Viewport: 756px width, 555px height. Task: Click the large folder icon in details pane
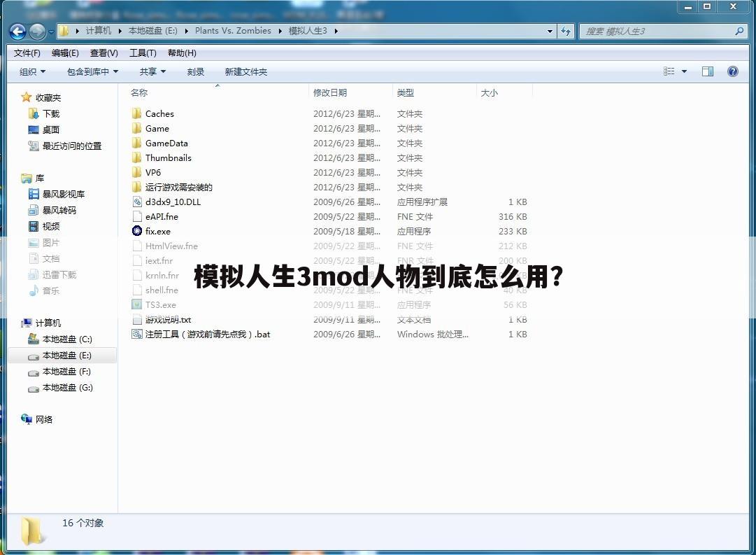[x=33, y=531]
